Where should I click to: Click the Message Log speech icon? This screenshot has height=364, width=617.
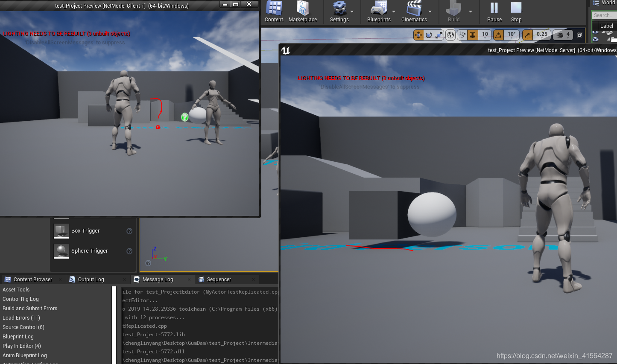pos(137,280)
